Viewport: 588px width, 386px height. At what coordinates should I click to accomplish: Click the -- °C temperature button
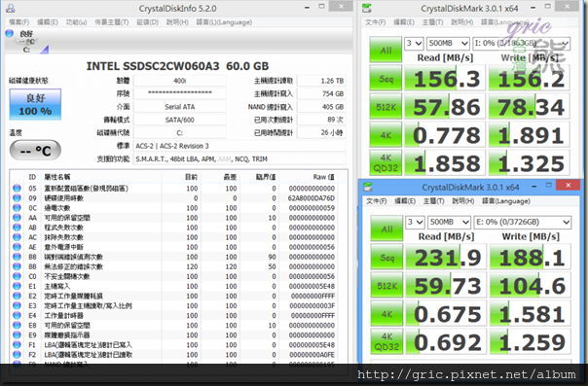[x=35, y=150]
